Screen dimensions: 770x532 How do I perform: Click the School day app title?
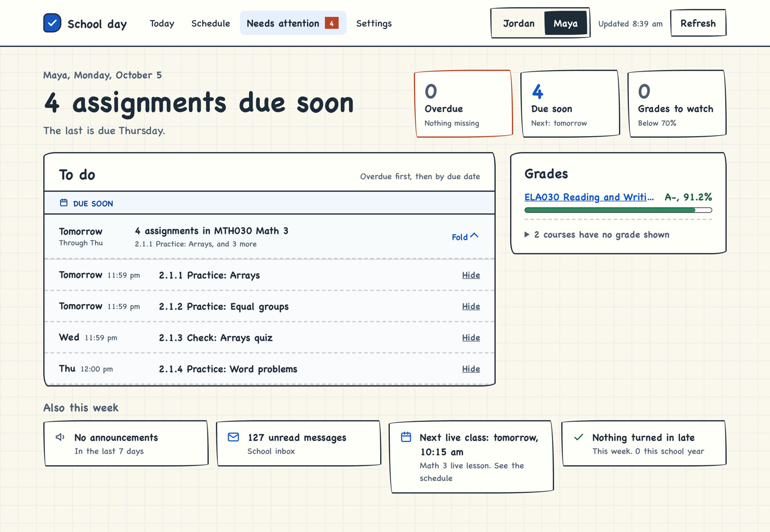(x=97, y=24)
